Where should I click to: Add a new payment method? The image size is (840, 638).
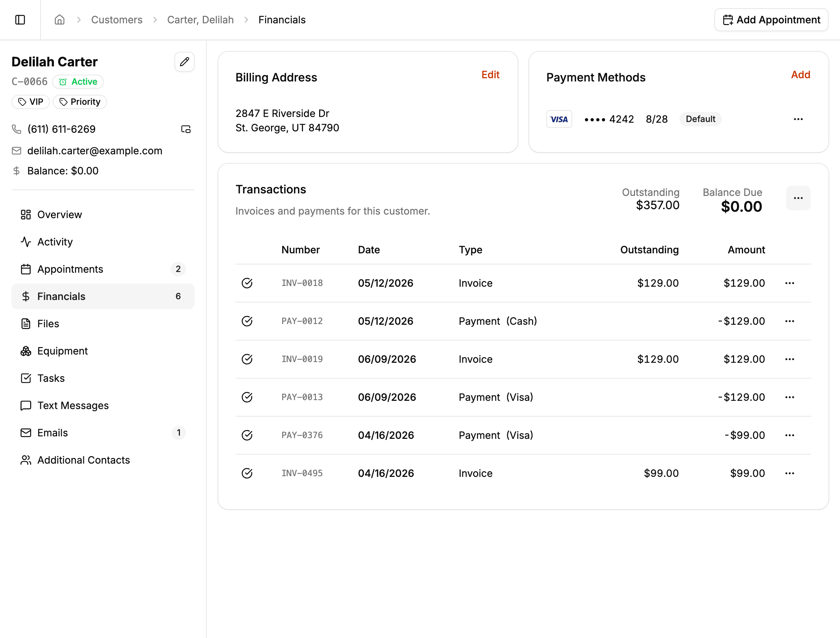[801, 75]
